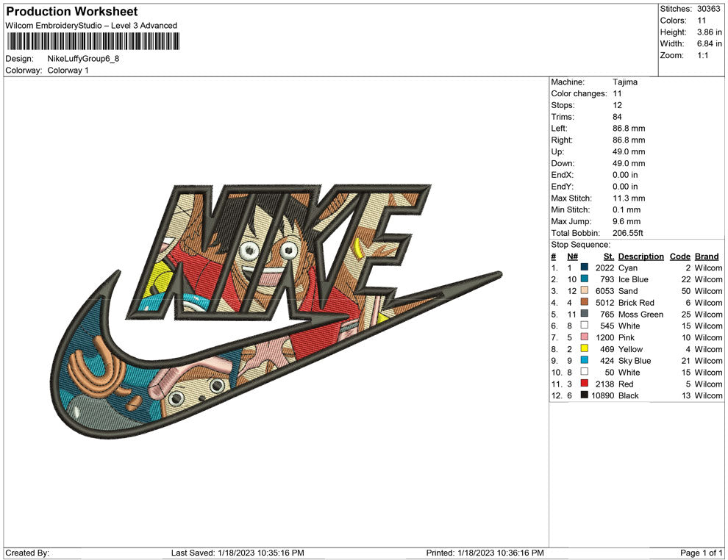Click the Max Stitch value '11.3 mm'
This screenshot has height=560, width=728.
(629, 198)
